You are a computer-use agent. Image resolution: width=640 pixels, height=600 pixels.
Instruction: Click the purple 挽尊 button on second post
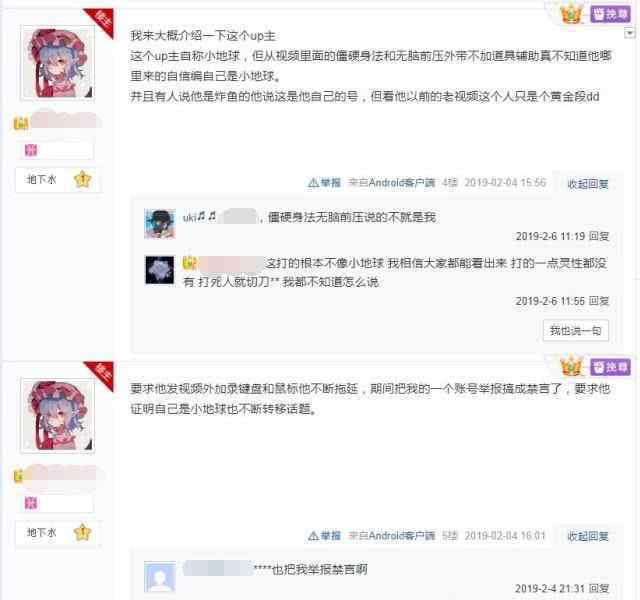point(611,367)
